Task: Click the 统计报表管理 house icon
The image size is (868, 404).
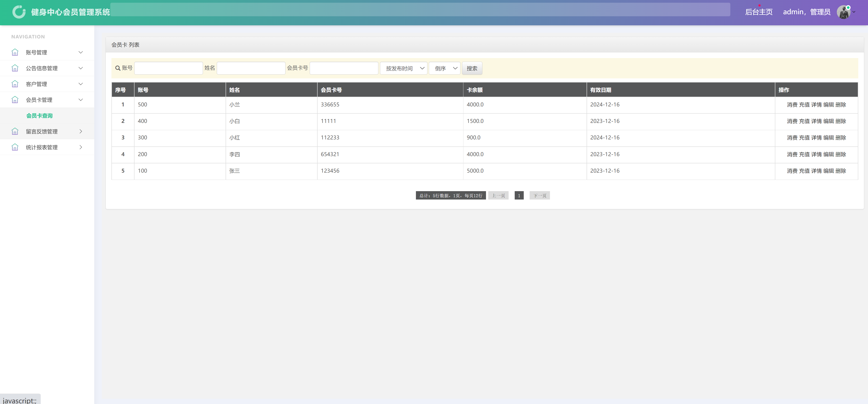Action: (x=15, y=147)
